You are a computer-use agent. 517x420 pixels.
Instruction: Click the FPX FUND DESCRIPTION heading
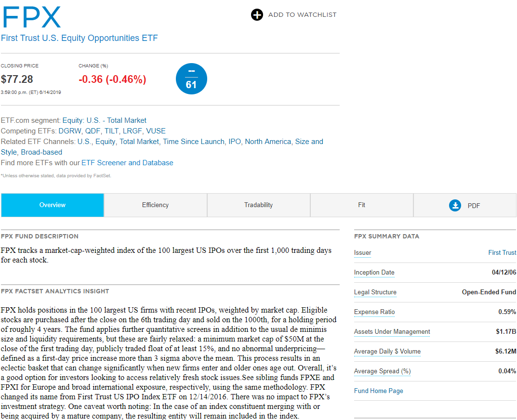(x=40, y=236)
